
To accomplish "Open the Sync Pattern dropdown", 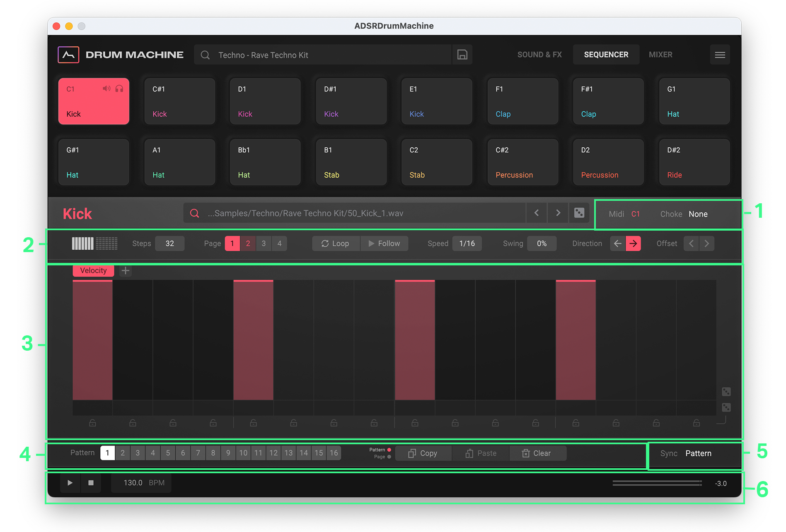I will pyautogui.click(x=698, y=453).
